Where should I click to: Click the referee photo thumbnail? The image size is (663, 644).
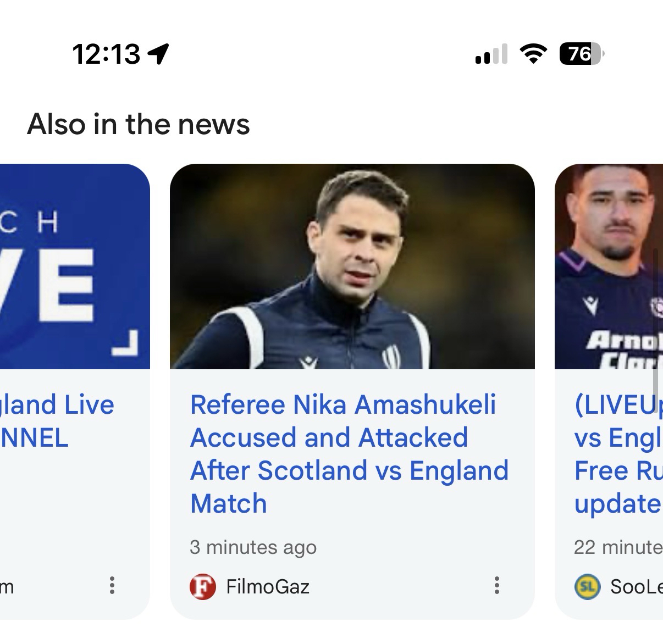coord(352,267)
